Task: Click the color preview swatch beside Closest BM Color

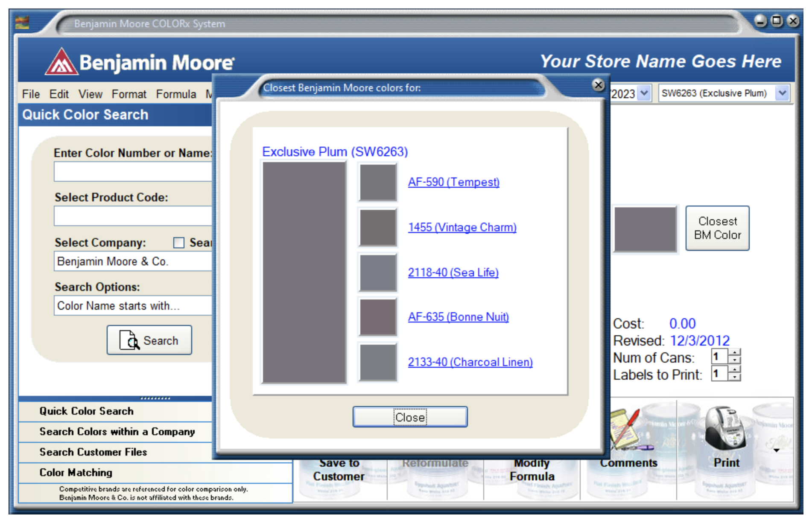Action: point(645,229)
